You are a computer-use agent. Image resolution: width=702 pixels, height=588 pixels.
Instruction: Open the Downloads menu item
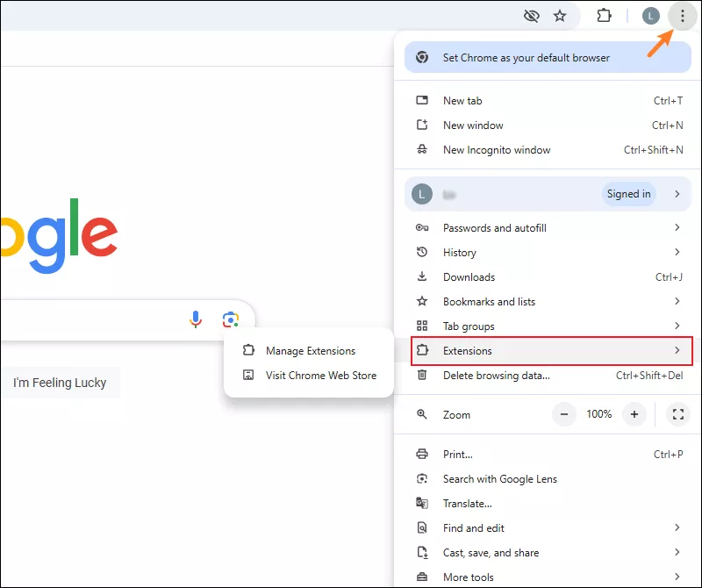pyautogui.click(x=548, y=277)
